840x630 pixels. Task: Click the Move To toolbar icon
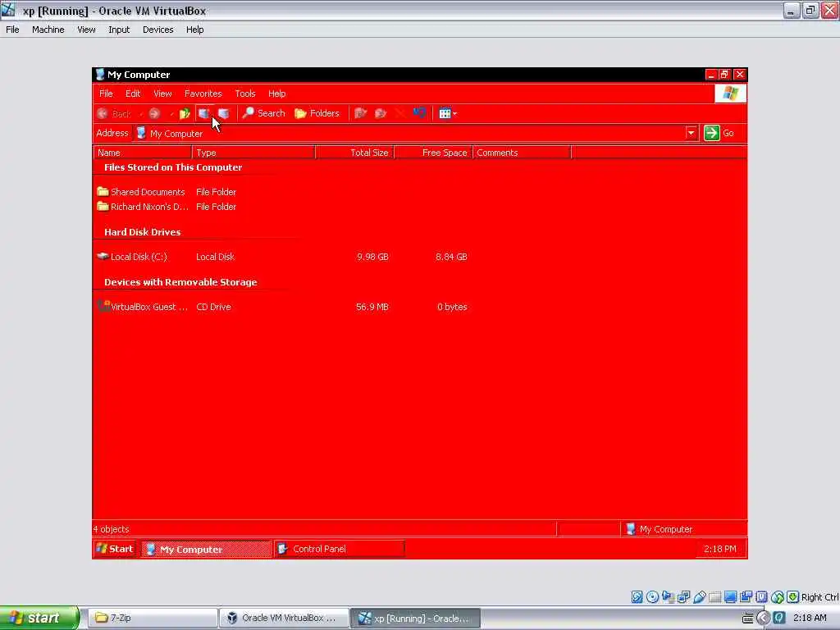click(x=361, y=113)
